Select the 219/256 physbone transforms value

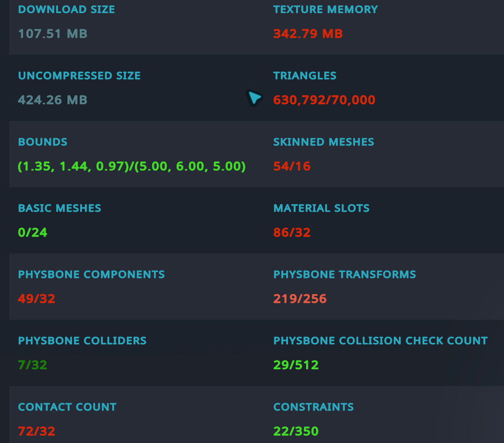[300, 299]
